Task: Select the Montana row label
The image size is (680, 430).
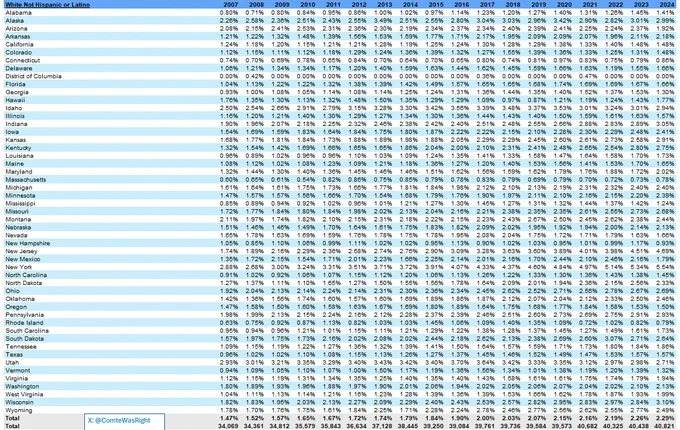Action: click(18, 219)
